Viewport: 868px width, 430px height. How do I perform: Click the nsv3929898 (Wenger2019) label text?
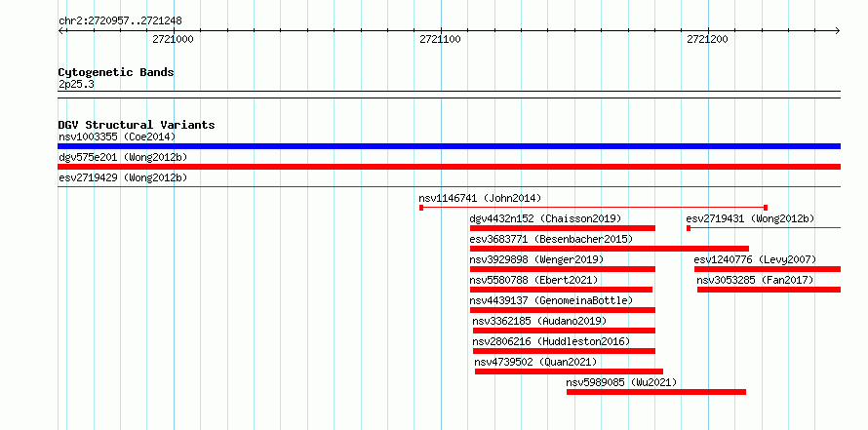536,259
